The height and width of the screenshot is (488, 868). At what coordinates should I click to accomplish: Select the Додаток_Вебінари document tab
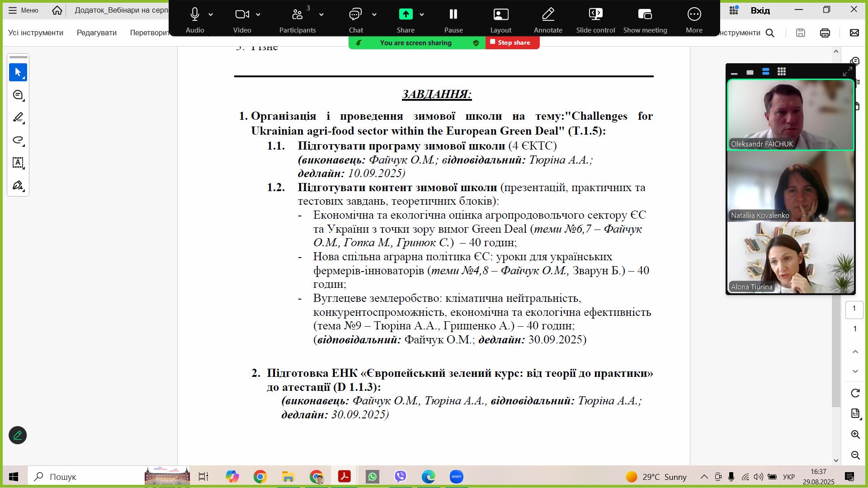121,10
